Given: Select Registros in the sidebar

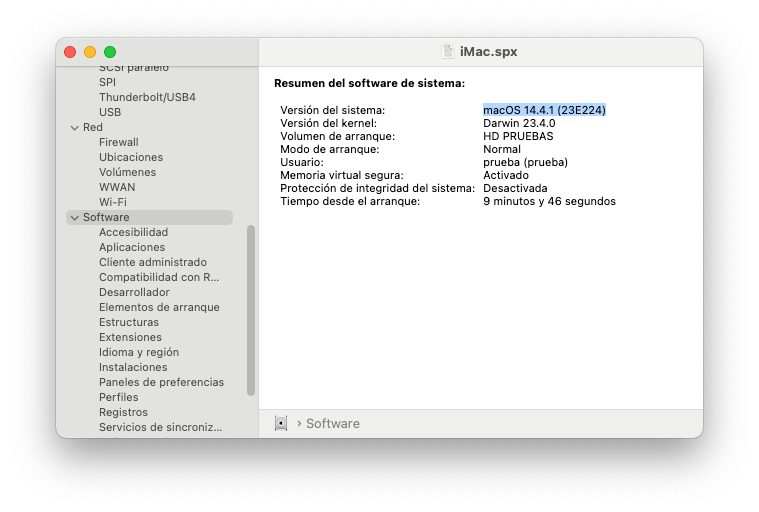Looking at the screenshot, I should tap(123, 412).
